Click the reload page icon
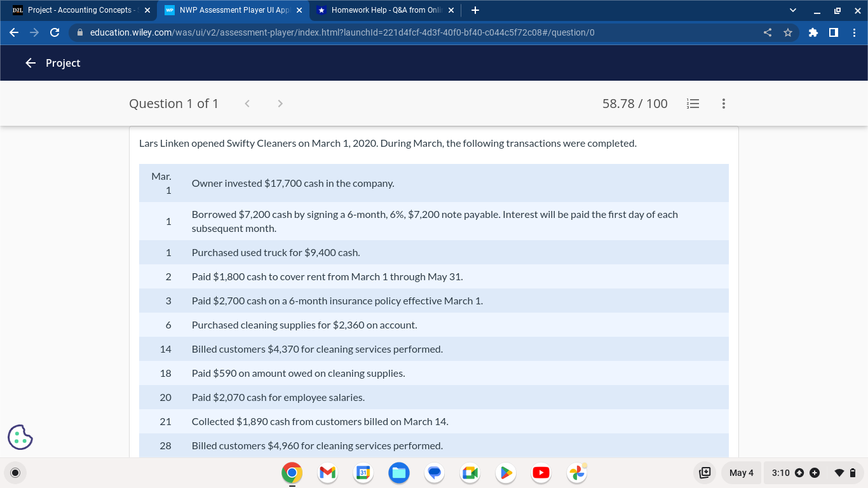Screen dimensions: 868x488 [x=55, y=32]
